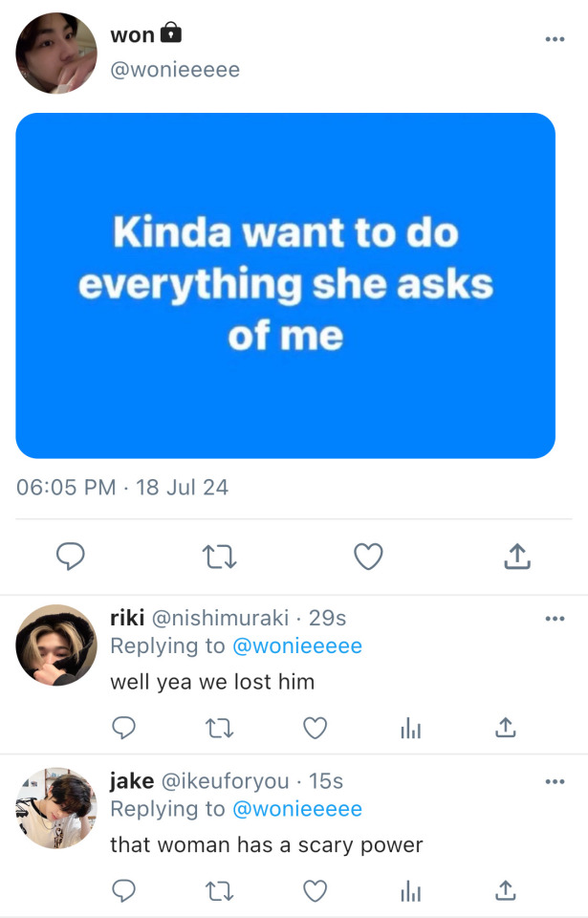Image resolution: width=588 pixels, height=918 pixels.
Task: Reply to jake's comment
Action: [123, 891]
